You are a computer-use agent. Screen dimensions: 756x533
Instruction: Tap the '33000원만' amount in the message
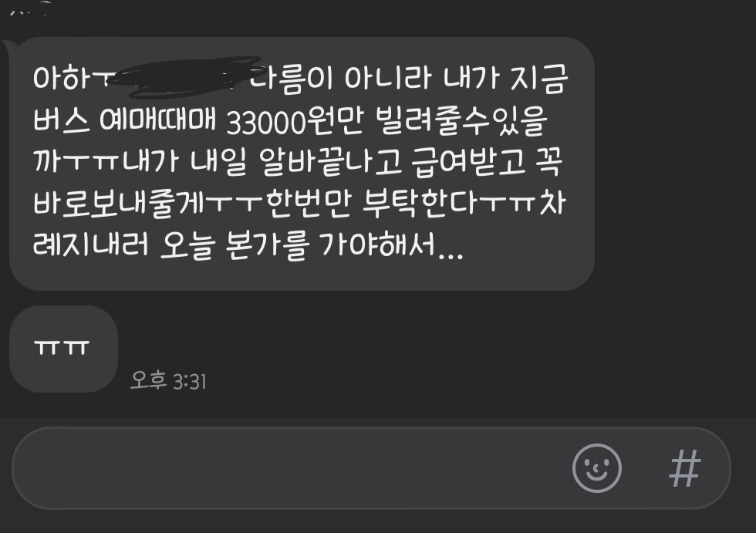pos(294,121)
